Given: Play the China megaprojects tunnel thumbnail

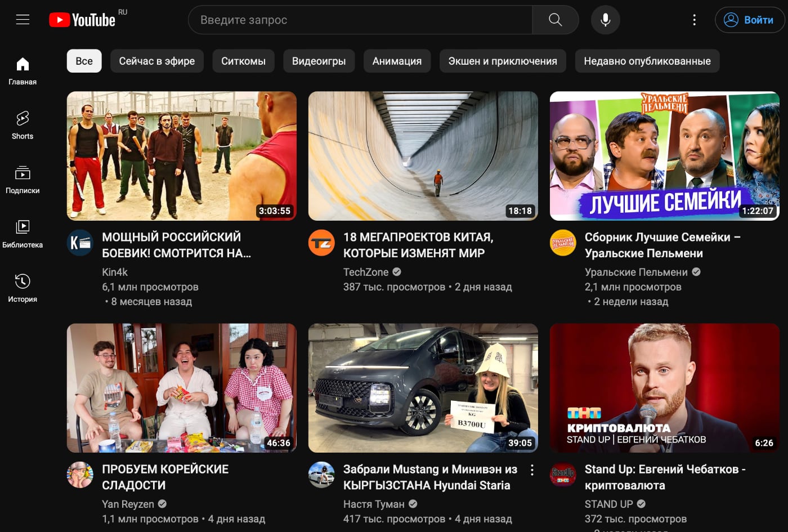Looking at the screenshot, I should click(423, 156).
